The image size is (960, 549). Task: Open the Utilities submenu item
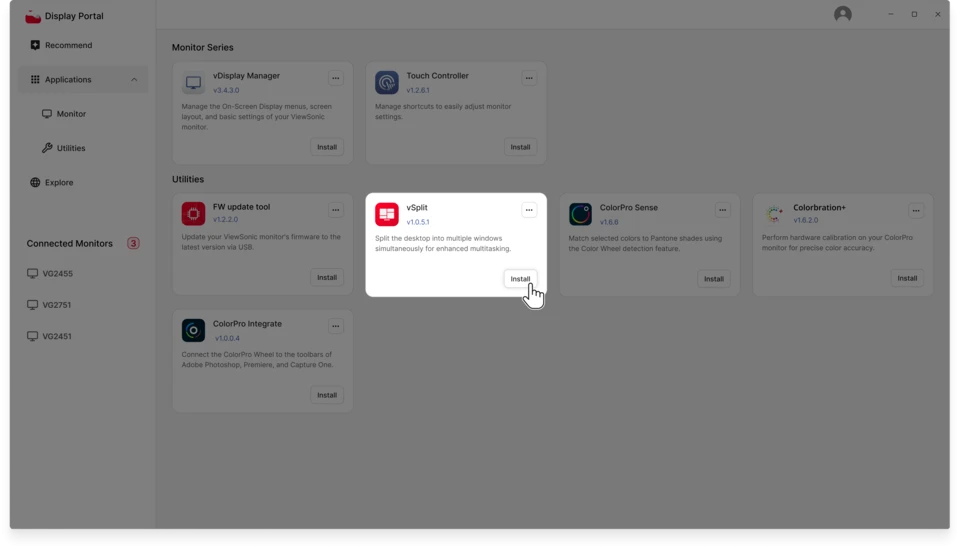click(71, 148)
